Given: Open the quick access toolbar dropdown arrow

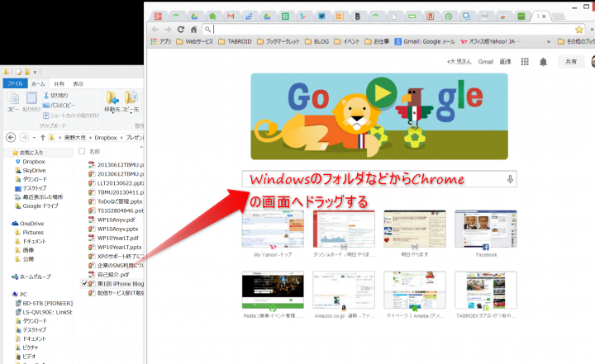Looking at the screenshot, I should 35,72.
